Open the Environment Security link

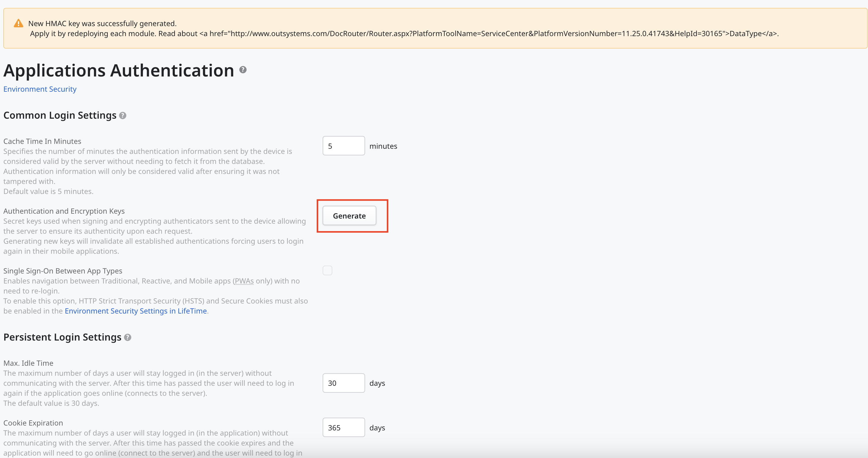pyautogui.click(x=39, y=89)
